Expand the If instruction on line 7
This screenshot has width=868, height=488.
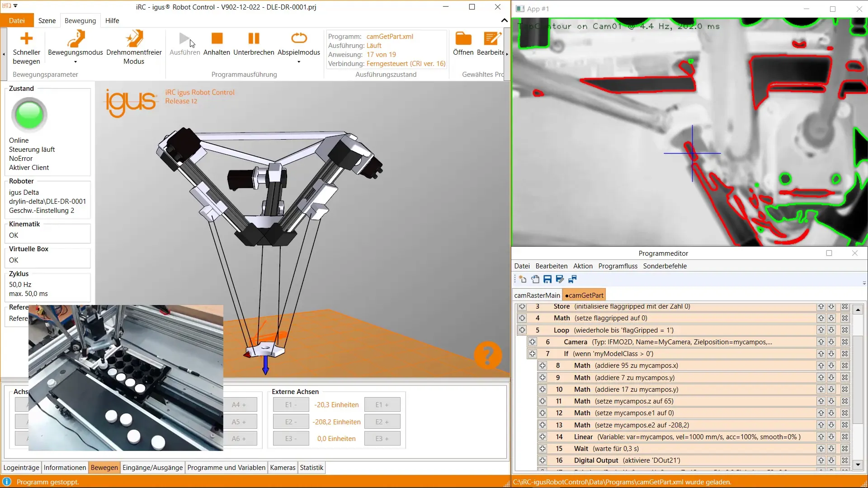pos(533,354)
